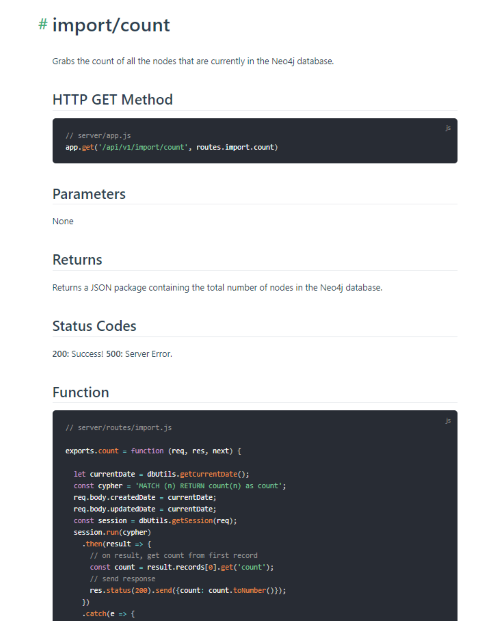
Task: Click the Returns section heading
Action: pyautogui.click(x=77, y=260)
